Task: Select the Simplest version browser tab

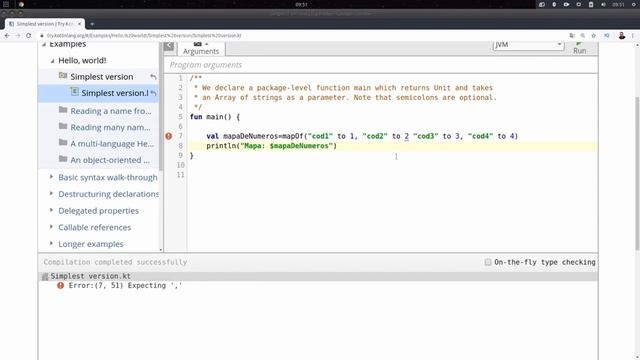Action: coord(45,24)
